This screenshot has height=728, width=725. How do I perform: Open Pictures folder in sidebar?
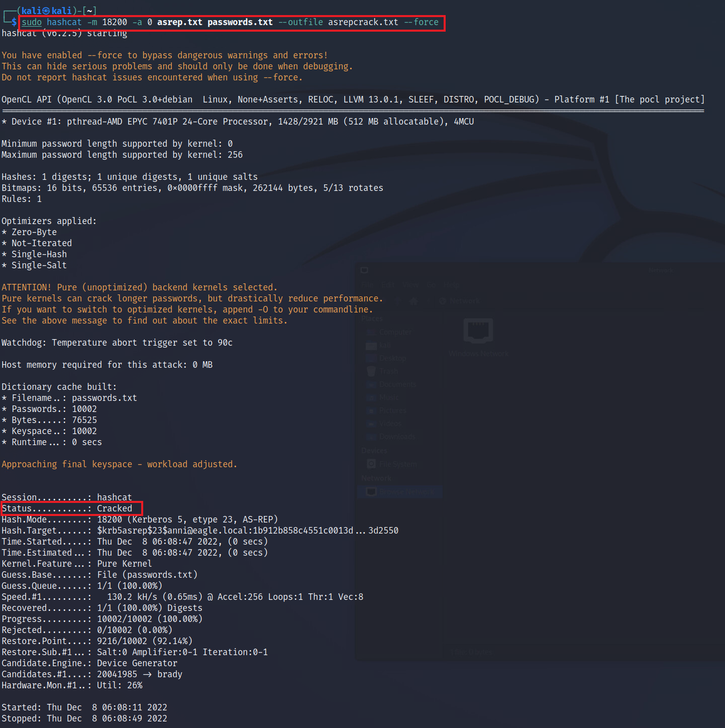(392, 410)
